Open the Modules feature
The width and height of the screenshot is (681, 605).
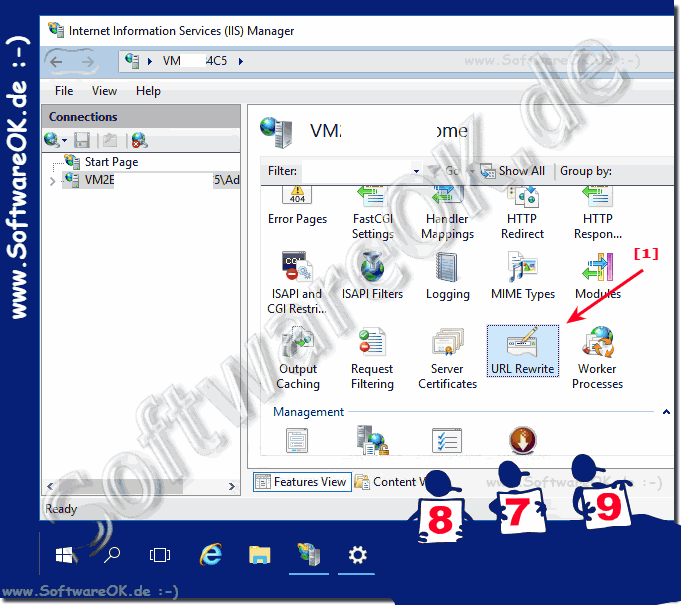point(598,275)
